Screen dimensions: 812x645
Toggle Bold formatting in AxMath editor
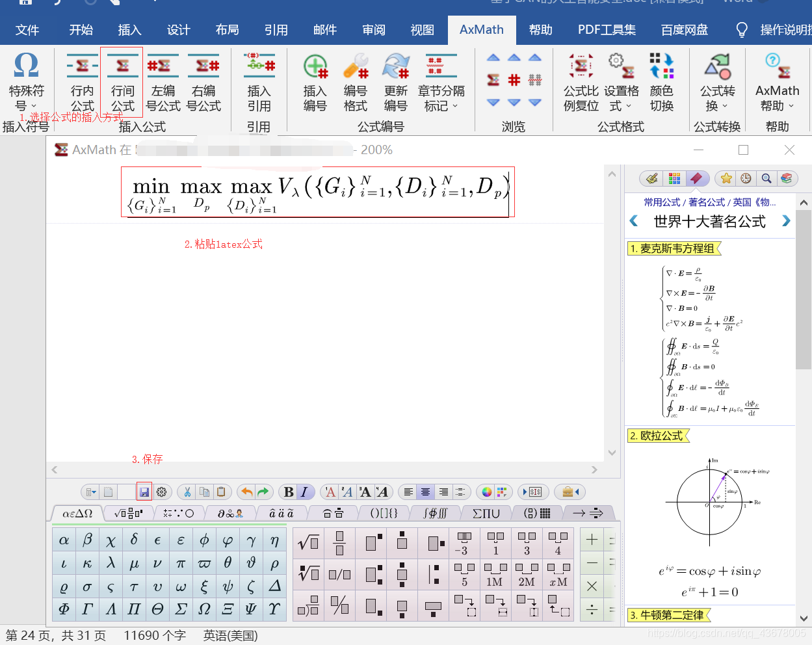(x=289, y=492)
